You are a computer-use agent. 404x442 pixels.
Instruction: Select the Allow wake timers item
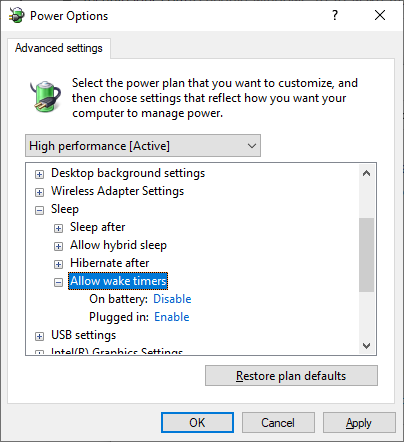pyautogui.click(x=118, y=281)
